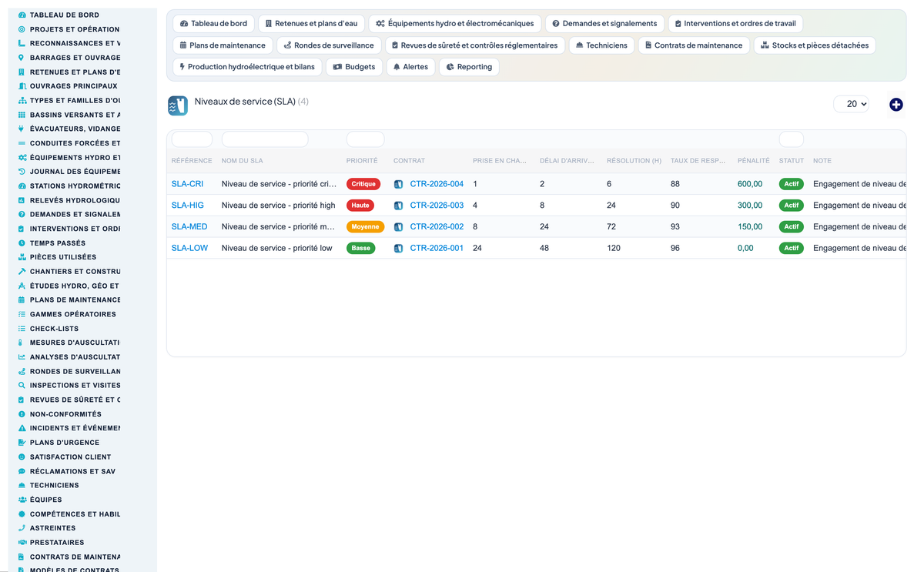
Task: Click the Bassins versants grid icon
Action: click(22, 115)
